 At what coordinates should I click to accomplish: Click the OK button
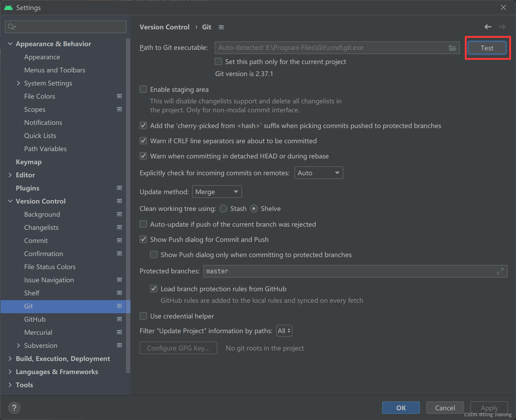pos(401,408)
